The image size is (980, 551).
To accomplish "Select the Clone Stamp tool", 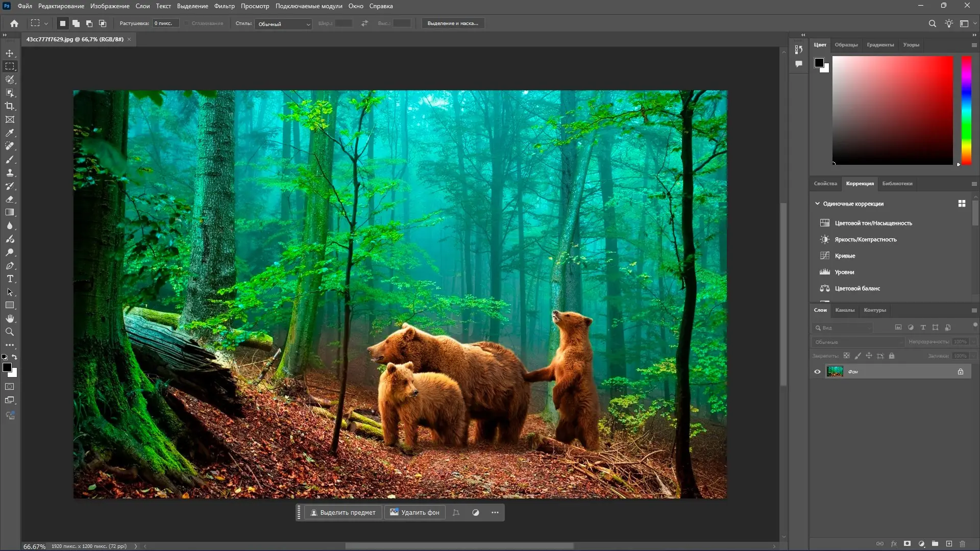I will click(x=10, y=173).
